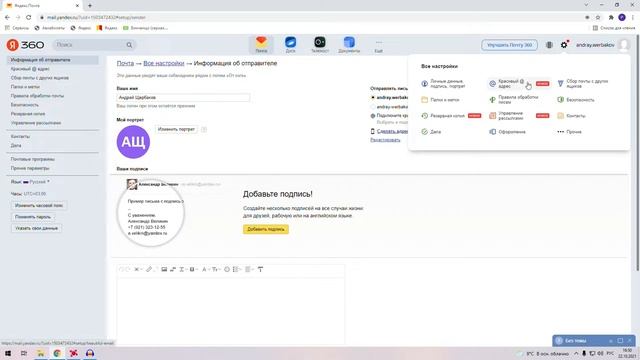Select 'Красивый @ адрес' in the left sidebar

click(x=30, y=69)
